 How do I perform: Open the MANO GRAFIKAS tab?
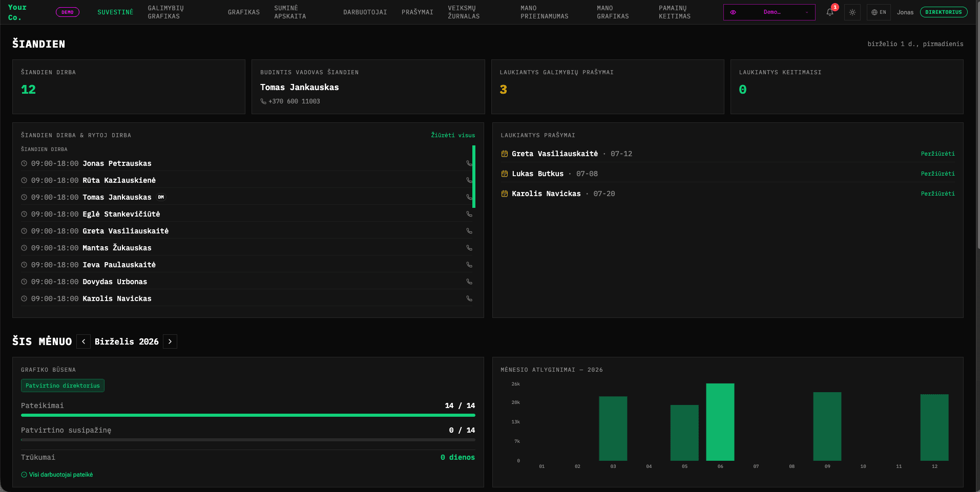[613, 12]
